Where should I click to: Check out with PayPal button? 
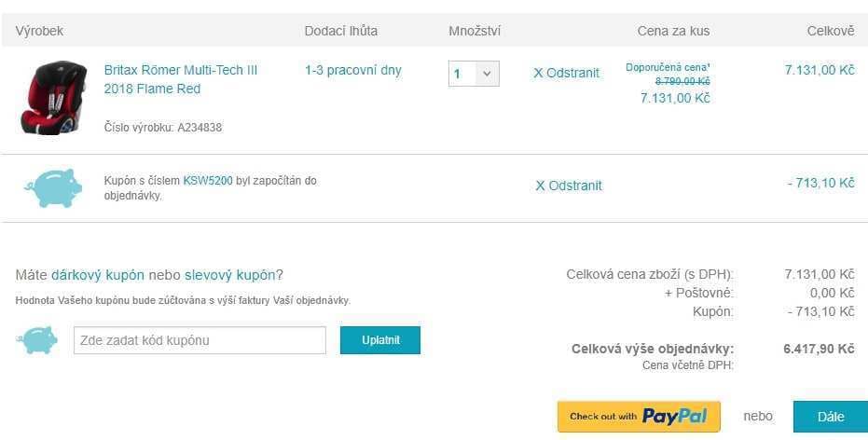(x=639, y=416)
